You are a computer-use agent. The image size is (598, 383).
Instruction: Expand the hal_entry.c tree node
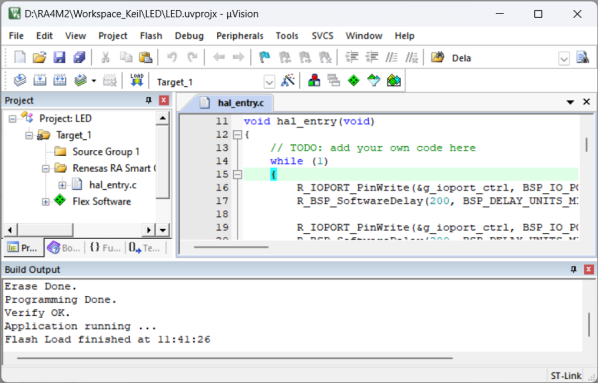(x=62, y=185)
